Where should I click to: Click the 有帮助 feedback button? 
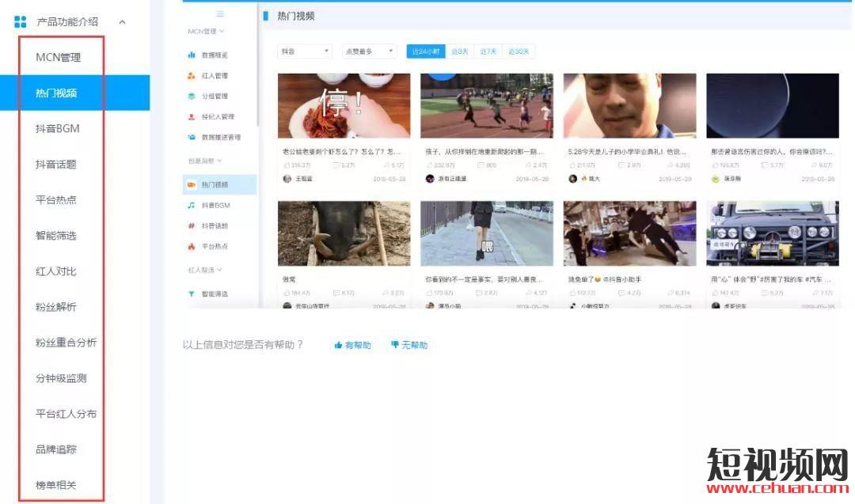pyautogui.click(x=353, y=345)
